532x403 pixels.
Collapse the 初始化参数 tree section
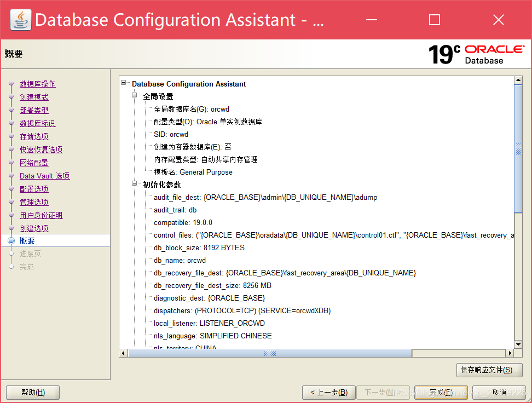pyautogui.click(x=134, y=183)
